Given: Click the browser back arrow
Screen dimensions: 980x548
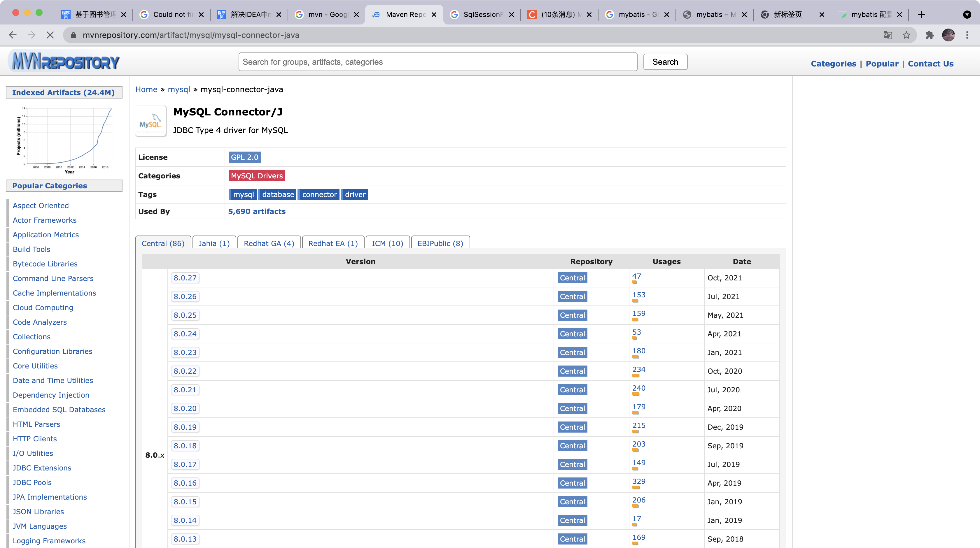Looking at the screenshot, I should 13,35.
